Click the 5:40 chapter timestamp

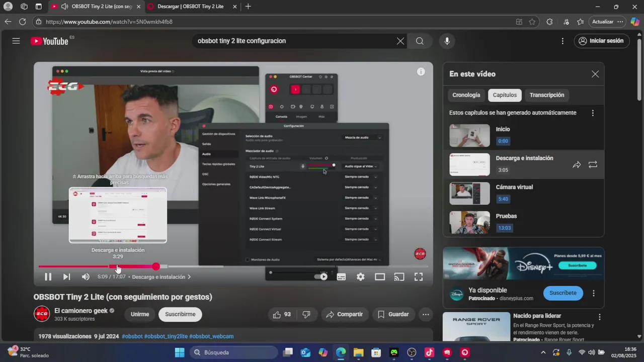(x=503, y=199)
